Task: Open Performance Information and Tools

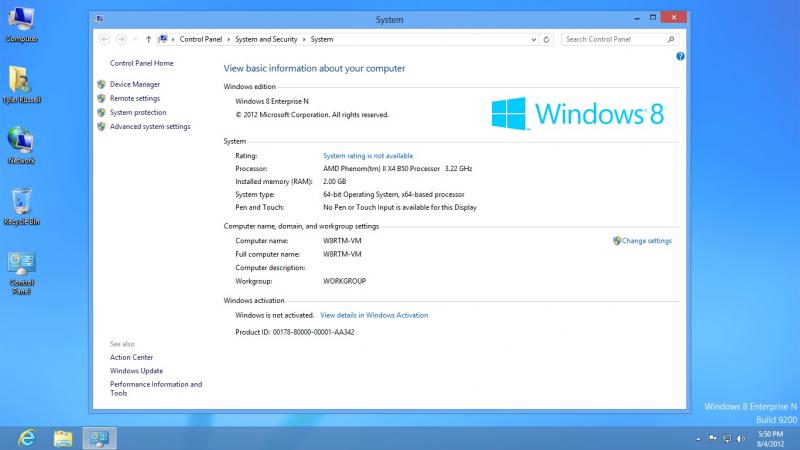Action: pyautogui.click(x=156, y=389)
